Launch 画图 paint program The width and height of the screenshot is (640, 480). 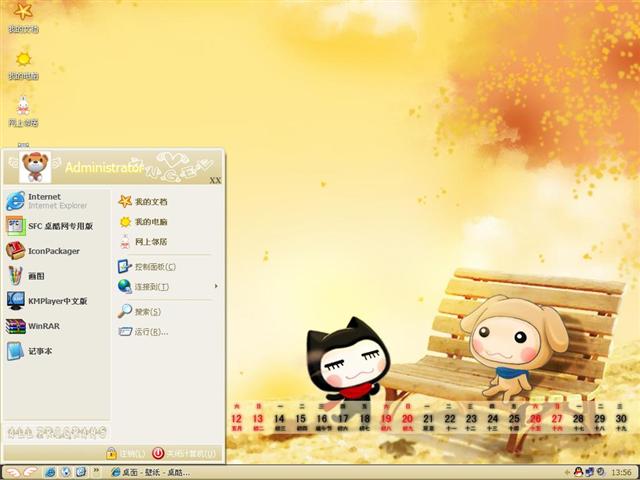(56, 276)
